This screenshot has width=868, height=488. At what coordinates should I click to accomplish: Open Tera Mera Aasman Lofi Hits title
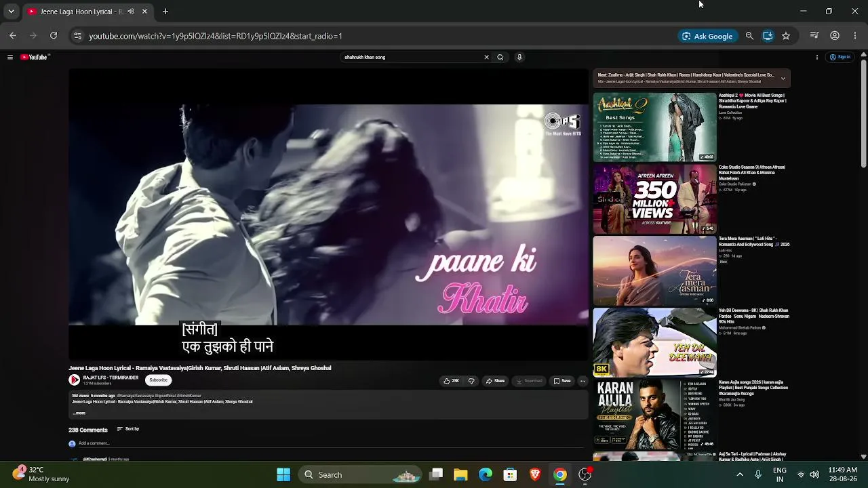pos(754,242)
